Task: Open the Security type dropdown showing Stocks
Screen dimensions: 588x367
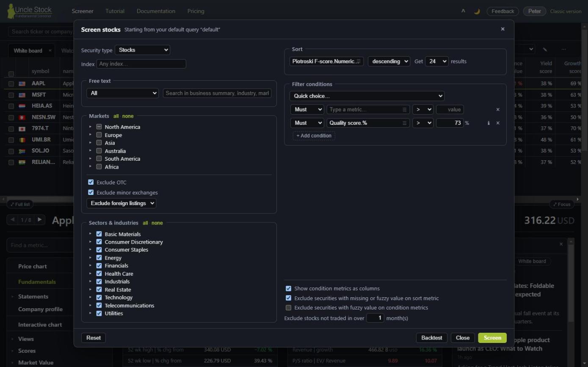Action: tap(142, 50)
